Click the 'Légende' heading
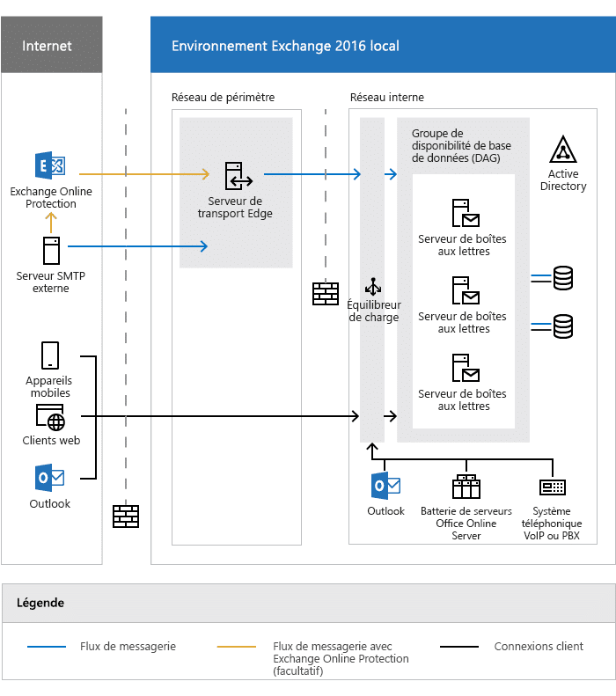The height and width of the screenshot is (696, 616). [40, 603]
